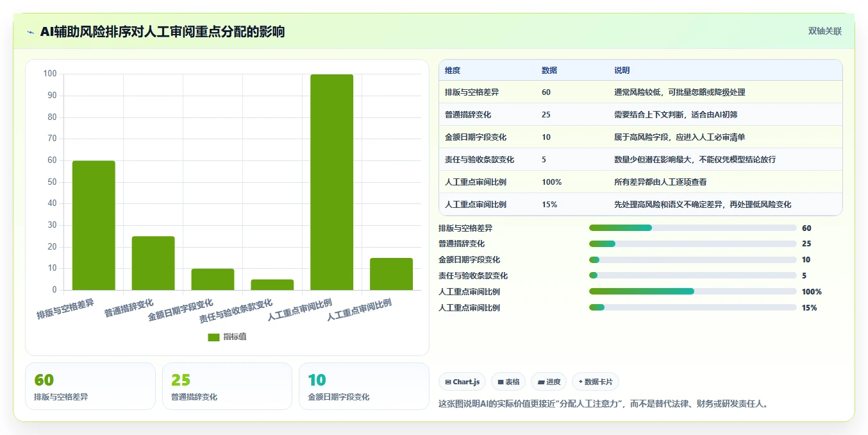Click the 数据卡片 chip
This screenshot has height=435, width=868.
596,382
